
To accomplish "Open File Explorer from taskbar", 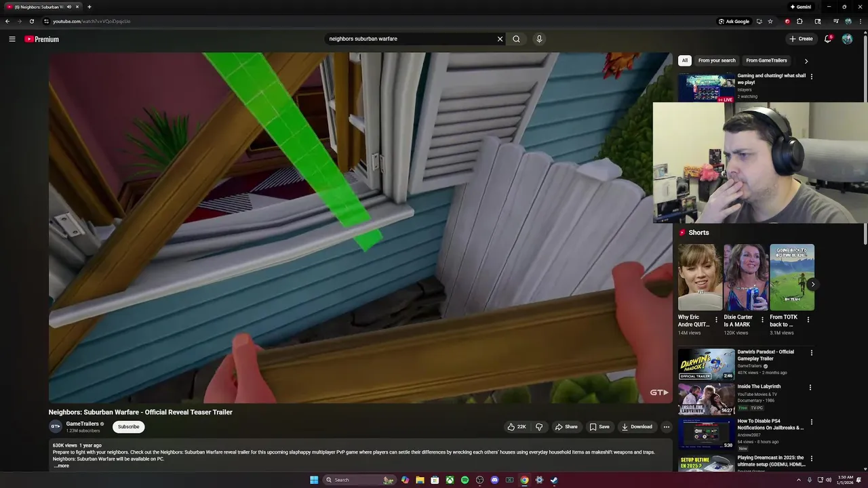I will (420, 480).
